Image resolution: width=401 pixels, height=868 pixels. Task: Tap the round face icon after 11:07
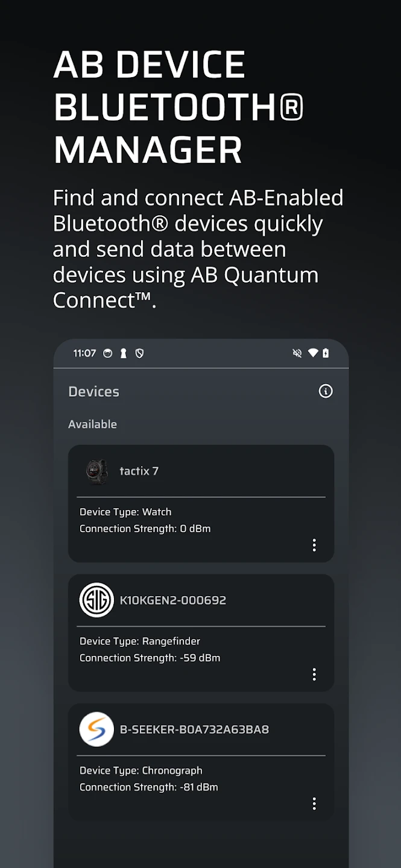tap(108, 353)
